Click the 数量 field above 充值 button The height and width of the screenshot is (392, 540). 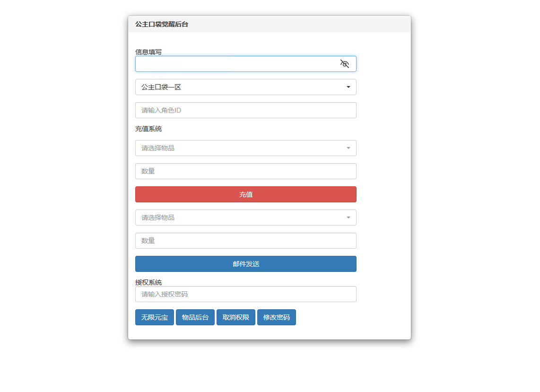click(x=245, y=171)
